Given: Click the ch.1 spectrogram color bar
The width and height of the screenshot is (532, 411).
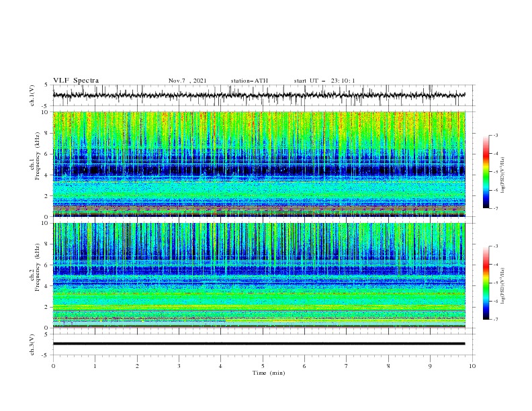Looking at the screenshot, I should 486,172.
